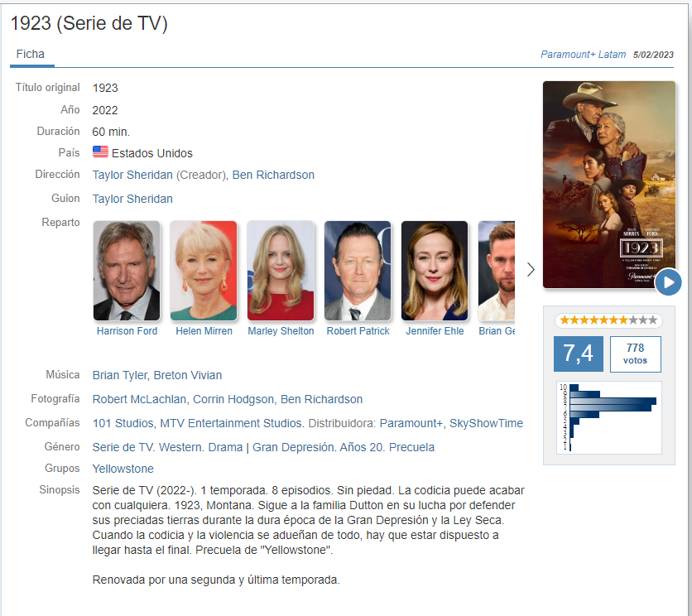This screenshot has width=692, height=616.
Task: Open Marley Shelton's photo thumbnail
Action: pos(281,271)
